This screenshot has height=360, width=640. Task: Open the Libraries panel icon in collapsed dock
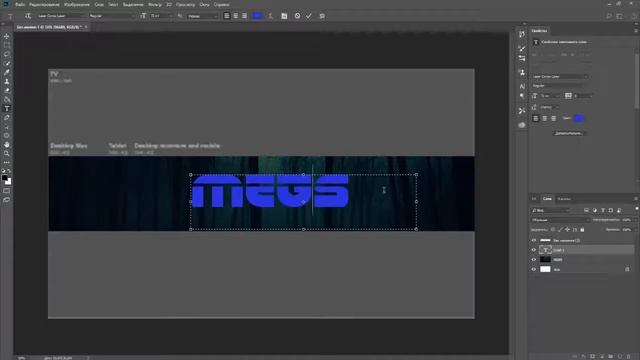coord(522,125)
